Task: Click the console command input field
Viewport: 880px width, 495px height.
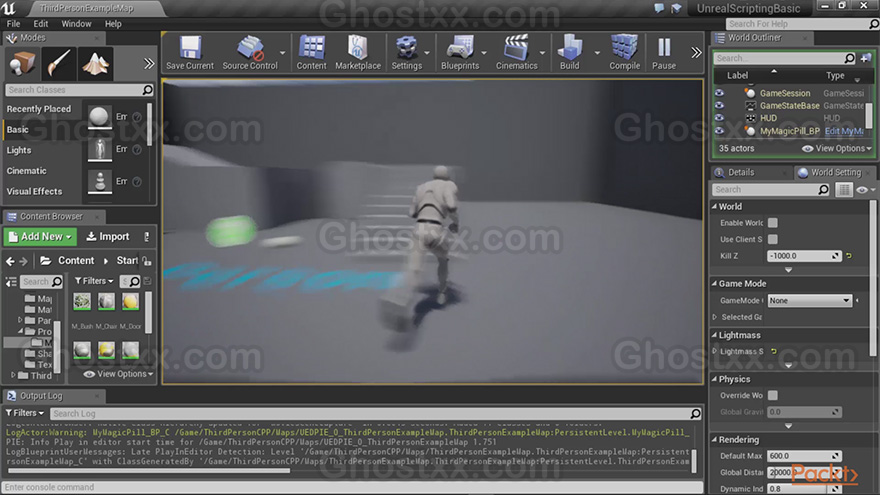Action: (x=352, y=487)
